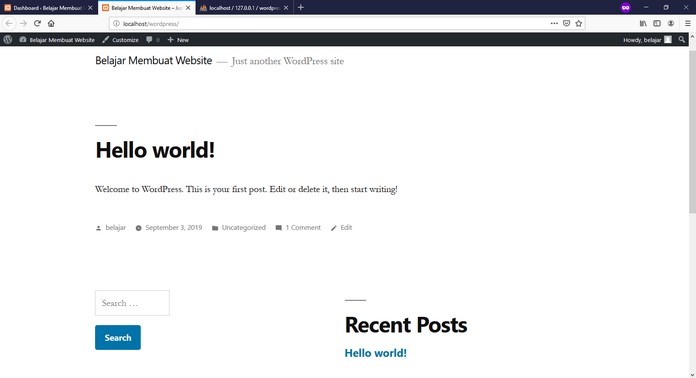
Task: Open the author link belajar
Action: pyautogui.click(x=115, y=228)
